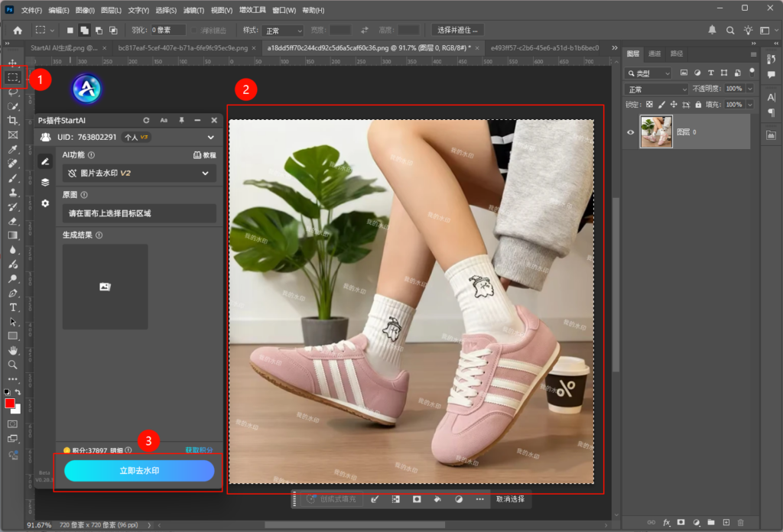Screen dimensions: 783x532
Task: Select the Crop tool in the toolbar
Action: (13, 120)
